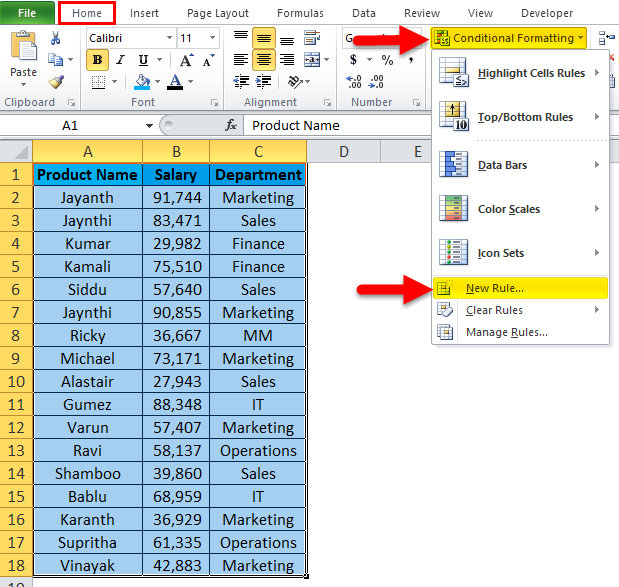The width and height of the screenshot is (619, 587).
Task: Select column D header
Action: tap(343, 152)
